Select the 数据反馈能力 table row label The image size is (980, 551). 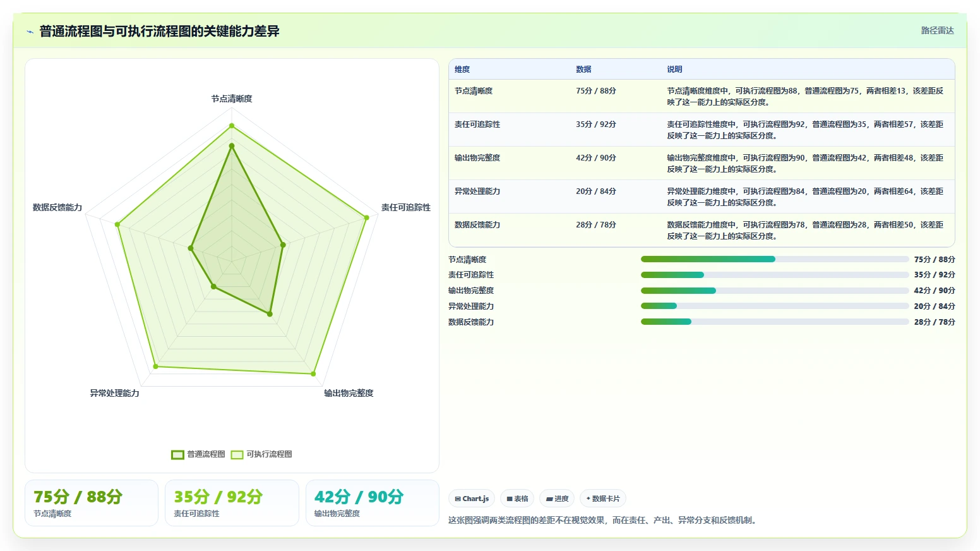[477, 225]
